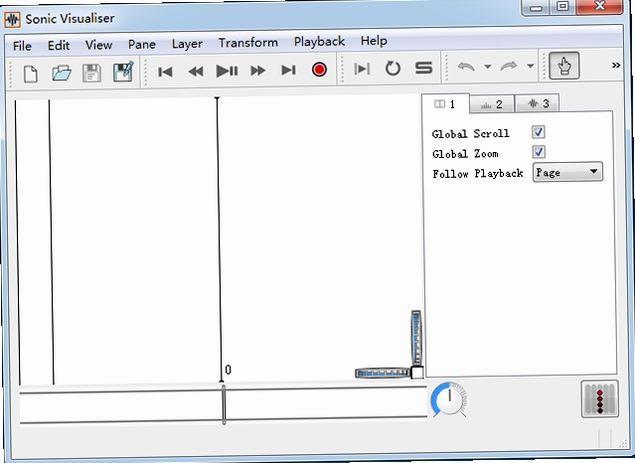This screenshot has width=635, height=463.
Task: Click the playback level meter button
Action: 600,399
